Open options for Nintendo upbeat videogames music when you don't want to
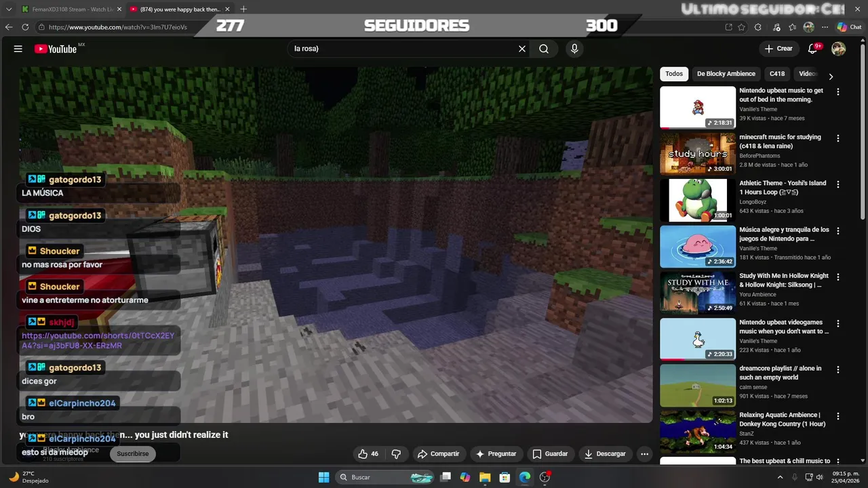 pos(838,324)
